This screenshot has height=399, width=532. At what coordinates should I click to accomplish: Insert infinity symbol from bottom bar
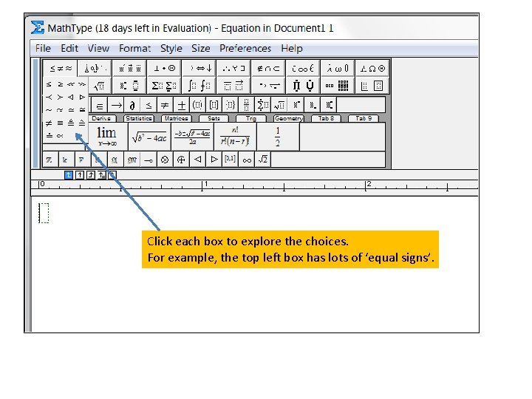tap(247, 160)
